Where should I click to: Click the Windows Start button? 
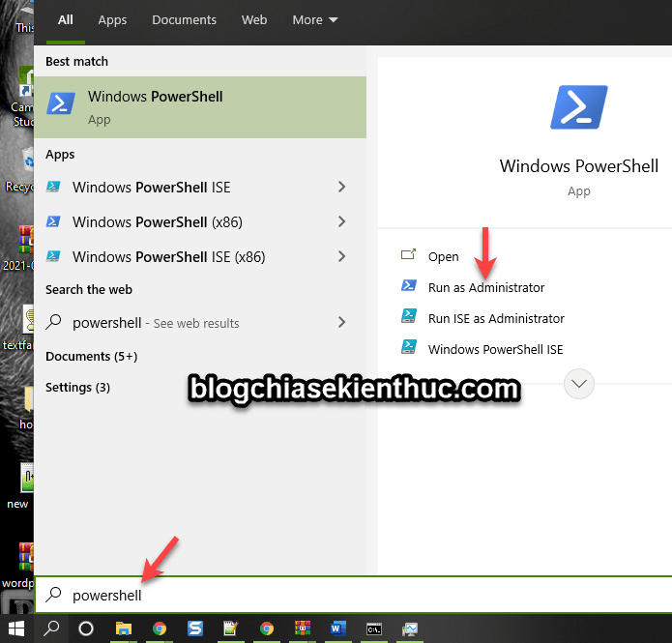click(16, 628)
